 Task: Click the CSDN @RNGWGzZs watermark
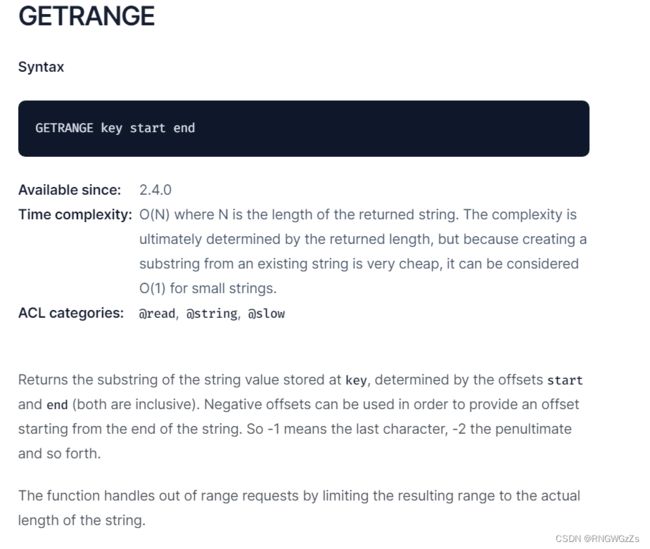597,538
